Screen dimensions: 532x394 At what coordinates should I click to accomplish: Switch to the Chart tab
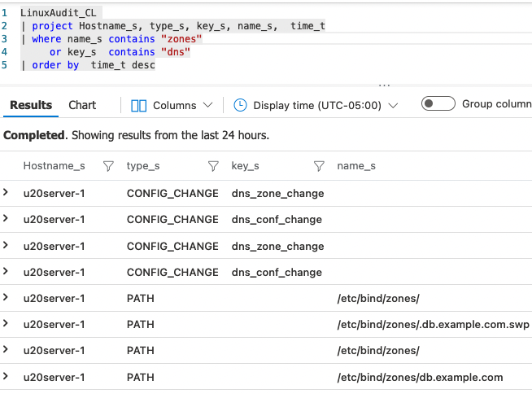[82, 105]
